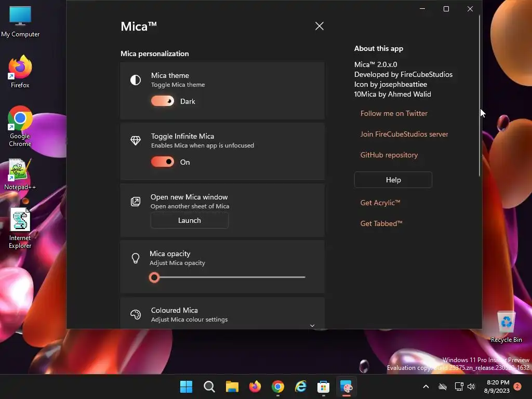
Task: Click the Icon by josephbeattiee text
Action: pyautogui.click(x=391, y=84)
